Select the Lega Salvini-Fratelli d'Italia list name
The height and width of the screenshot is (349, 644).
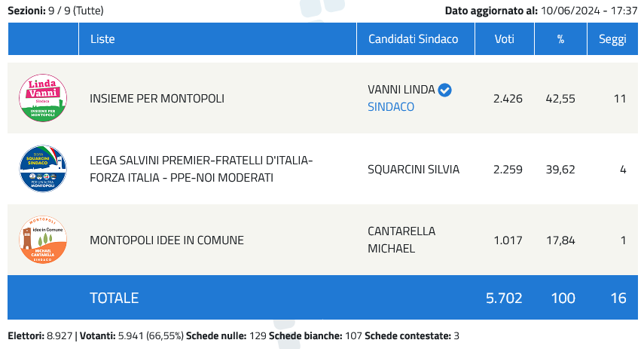pos(201,169)
